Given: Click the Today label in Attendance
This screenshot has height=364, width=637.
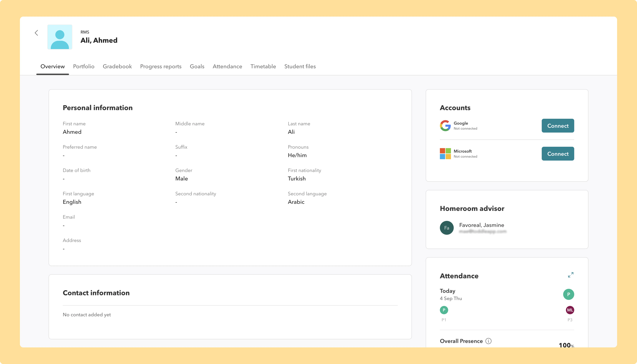Looking at the screenshot, I should pyautogui.click(x=447, y=291).
